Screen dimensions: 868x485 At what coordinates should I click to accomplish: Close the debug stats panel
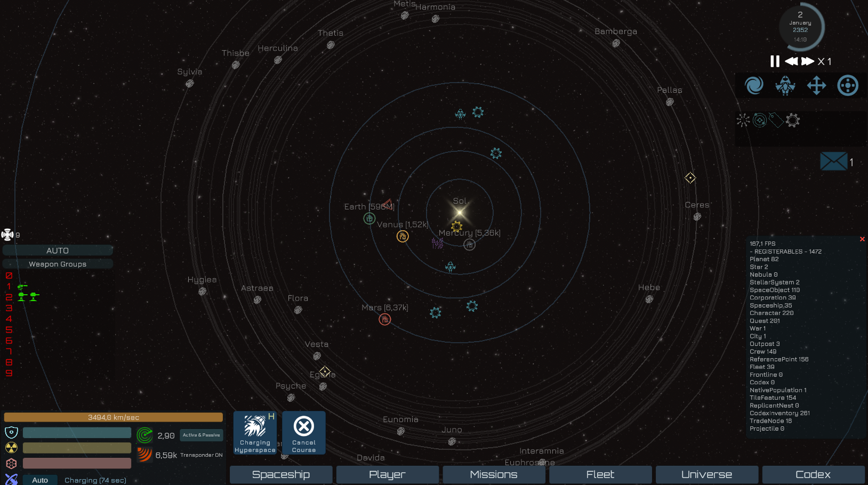tap(862, 239)
